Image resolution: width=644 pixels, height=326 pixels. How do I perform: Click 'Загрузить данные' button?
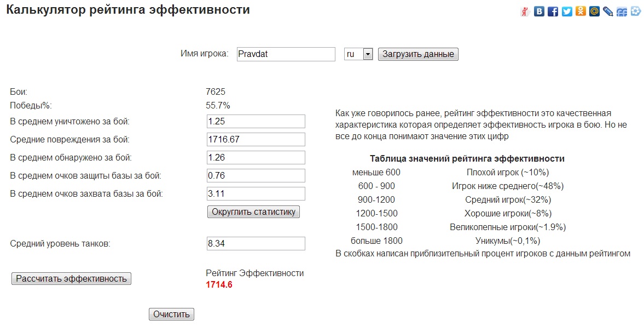(418, 54)
